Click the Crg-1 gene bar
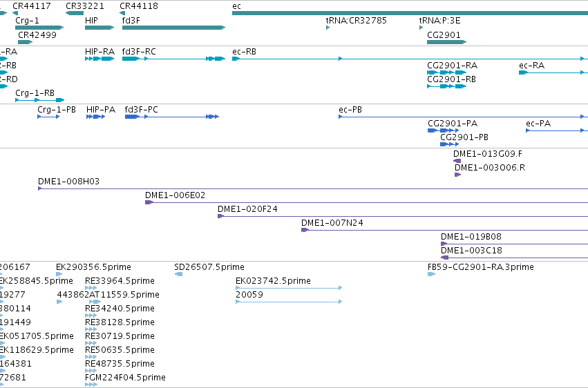Viewport: 588px width, 388px height. 39,28
